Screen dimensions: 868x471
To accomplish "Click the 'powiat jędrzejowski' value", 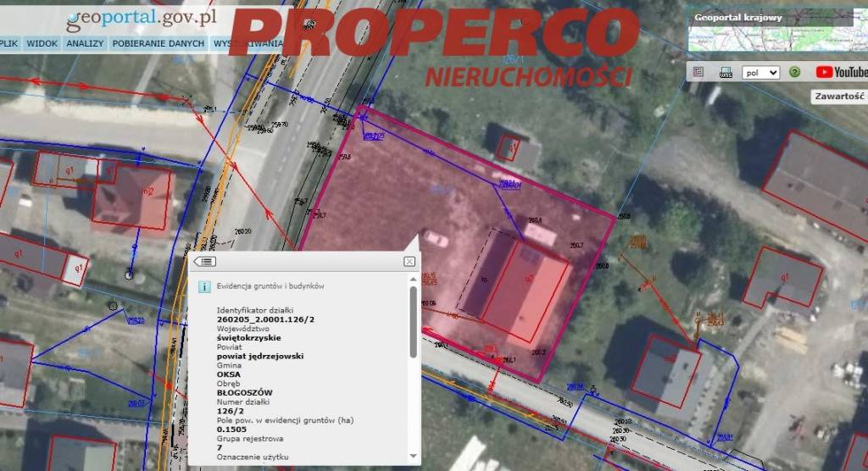I will point(260,356).
